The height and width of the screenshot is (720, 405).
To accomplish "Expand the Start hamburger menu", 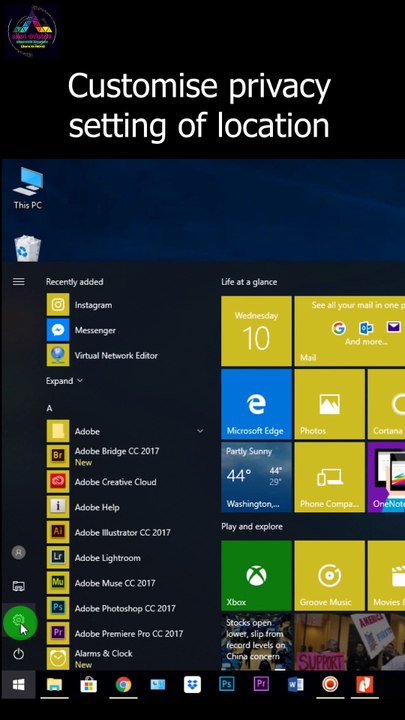I will click(x=18, y=281).
